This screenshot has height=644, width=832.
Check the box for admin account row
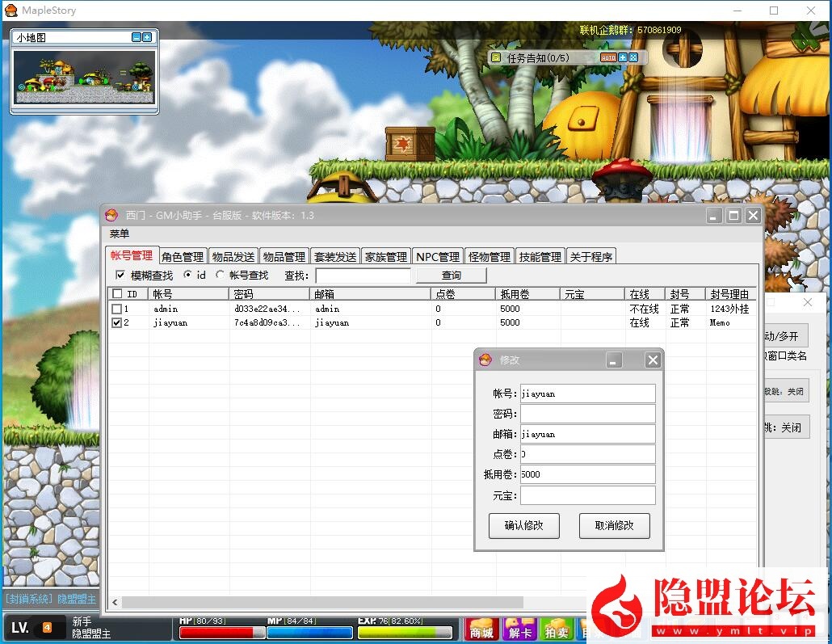(117, 309)
